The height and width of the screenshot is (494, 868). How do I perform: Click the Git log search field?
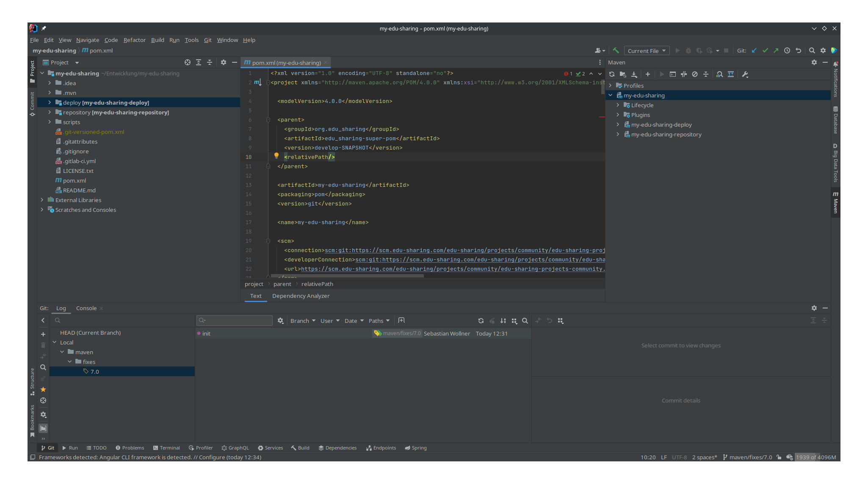tap(235, 321)
